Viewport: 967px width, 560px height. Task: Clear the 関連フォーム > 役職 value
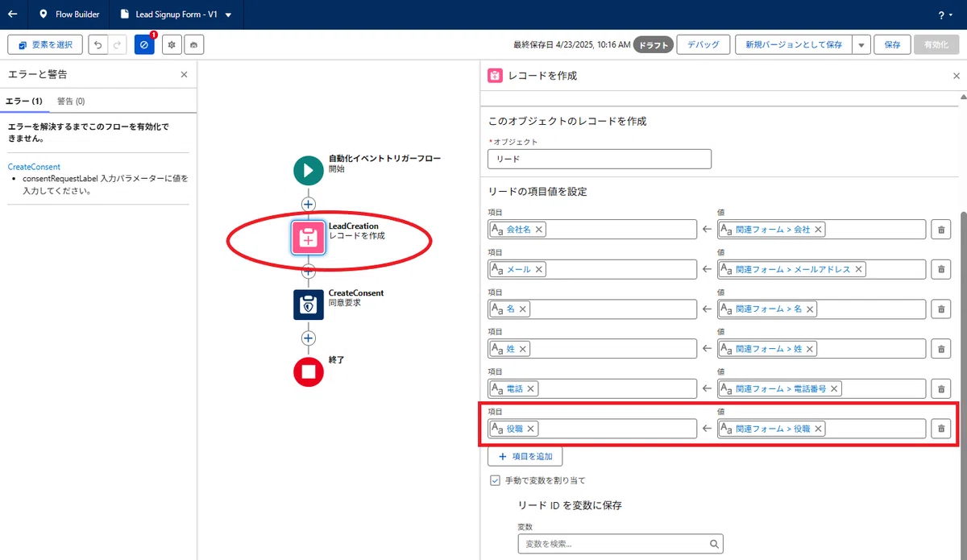click(x=819, y=429)
